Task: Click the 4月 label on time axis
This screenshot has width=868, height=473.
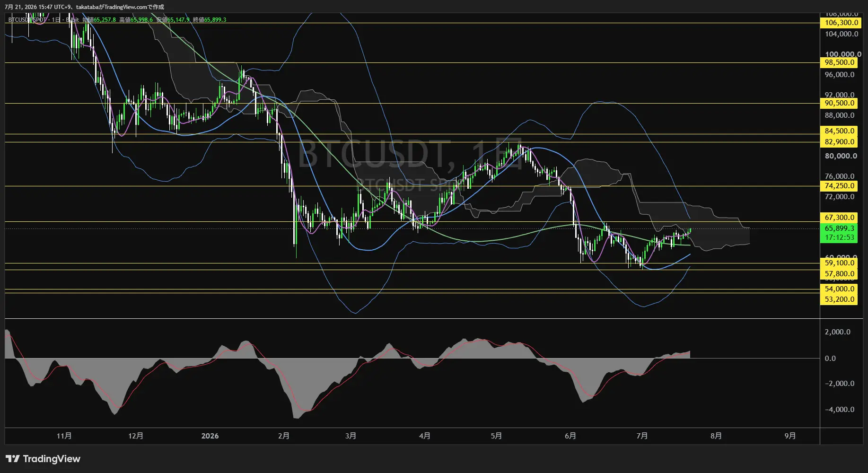Action: 425,436
